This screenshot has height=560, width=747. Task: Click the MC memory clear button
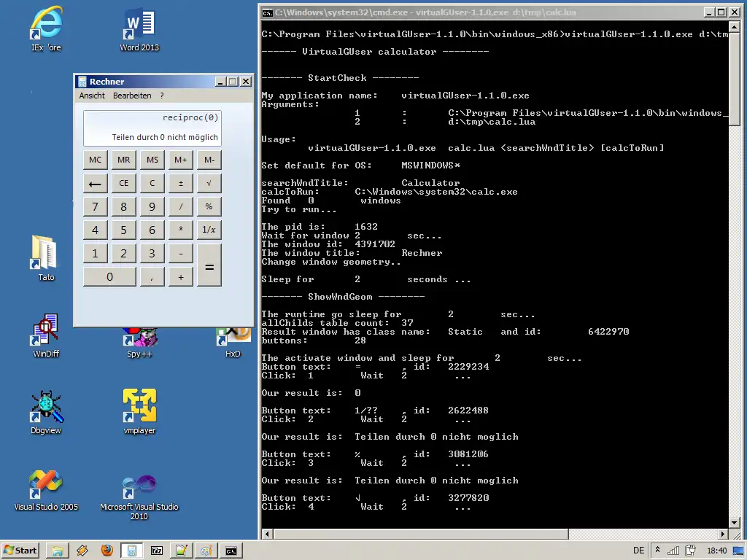point(96,160)
